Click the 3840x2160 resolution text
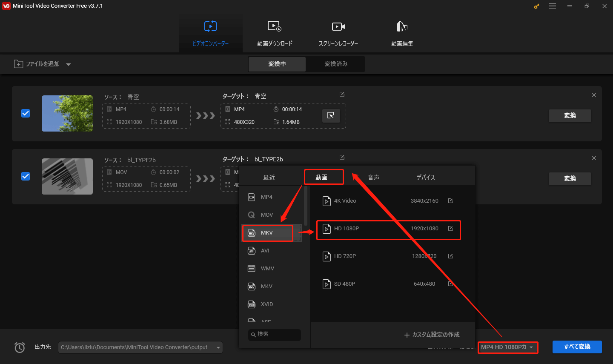Image resolution: width=613 pixels, height=364 pixels. [424, 201]
